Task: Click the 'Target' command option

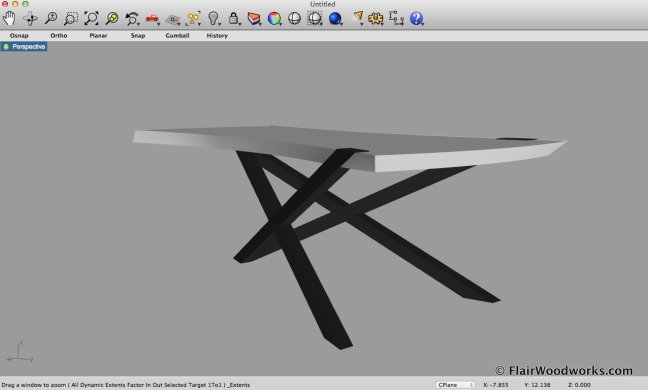Action: pyautogui.click(x=198, y=385)
